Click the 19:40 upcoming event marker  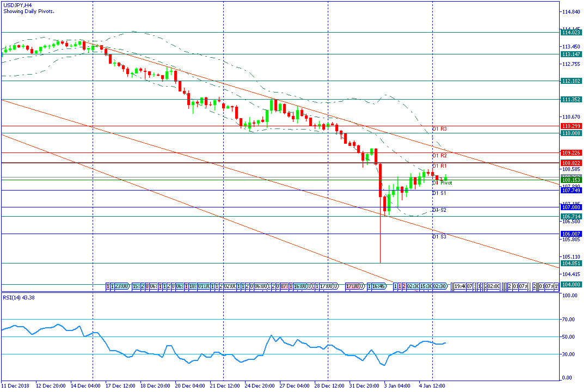coord(460,286)
